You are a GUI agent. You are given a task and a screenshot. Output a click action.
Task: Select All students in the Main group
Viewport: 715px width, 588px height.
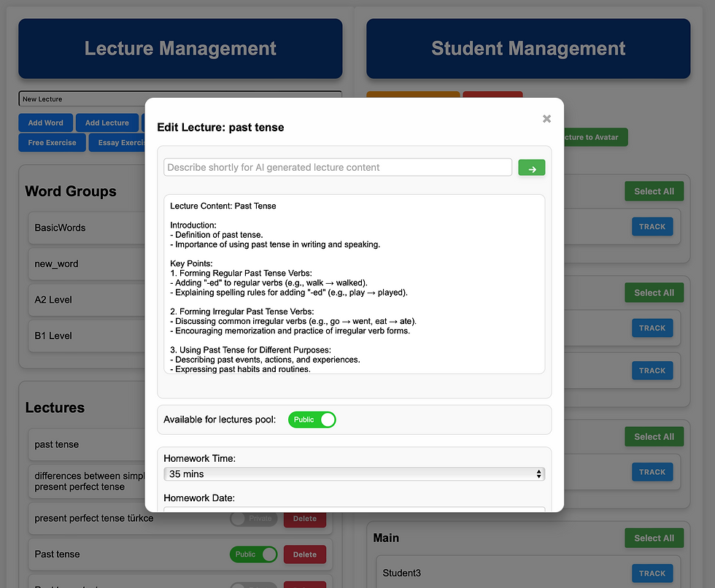coord(653,538)
